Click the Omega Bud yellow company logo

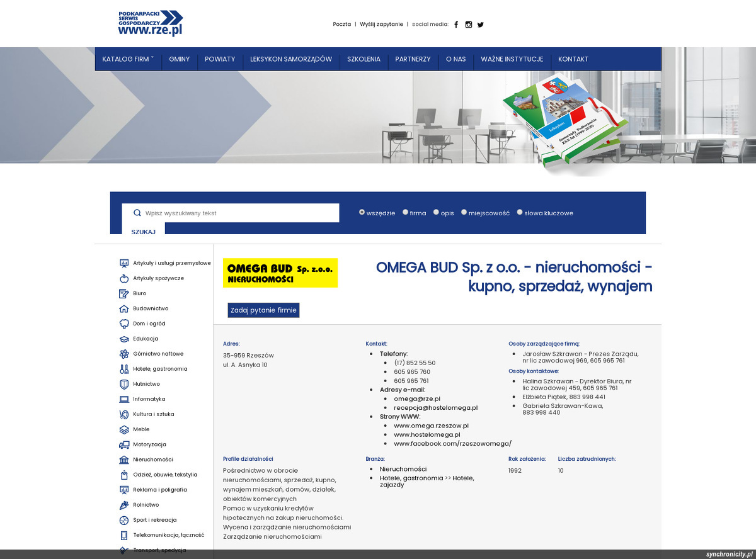[x=280, y=273]
